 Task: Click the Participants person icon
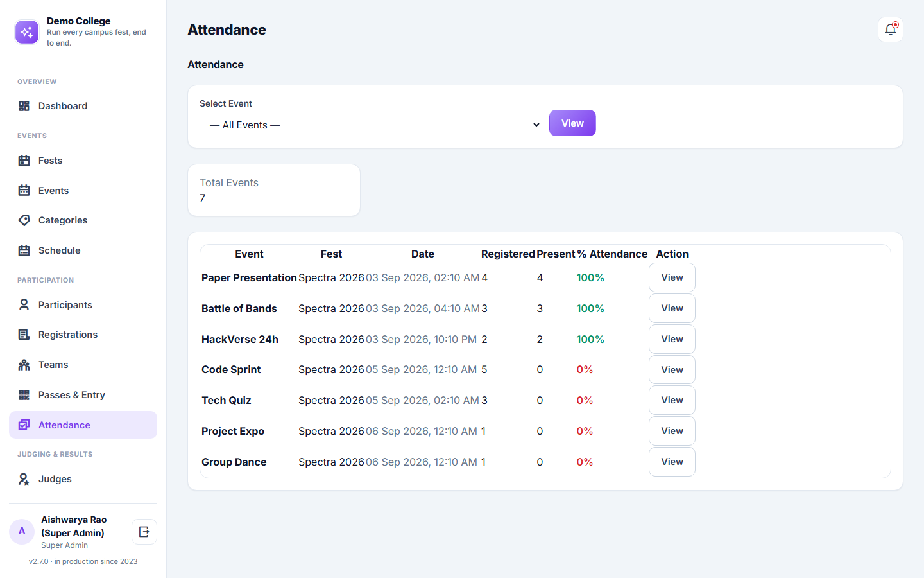(24, 305)
